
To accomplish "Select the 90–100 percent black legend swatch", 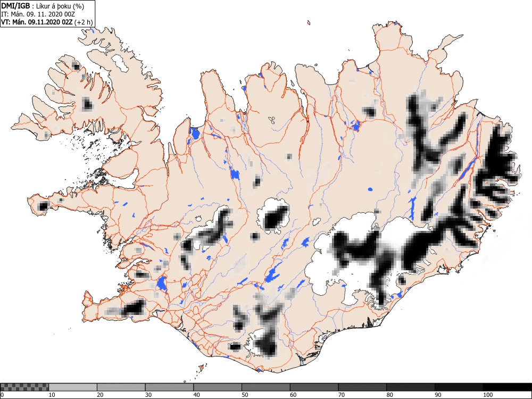I will (459, 387).
